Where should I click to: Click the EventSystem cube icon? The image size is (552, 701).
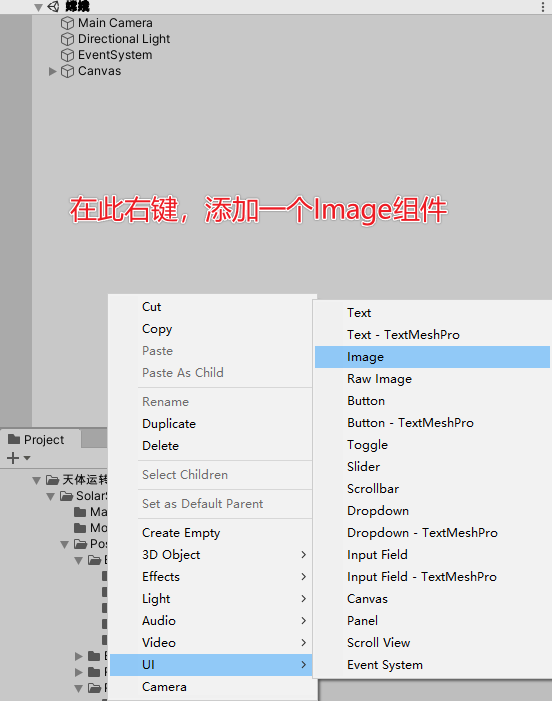[67, 55]
